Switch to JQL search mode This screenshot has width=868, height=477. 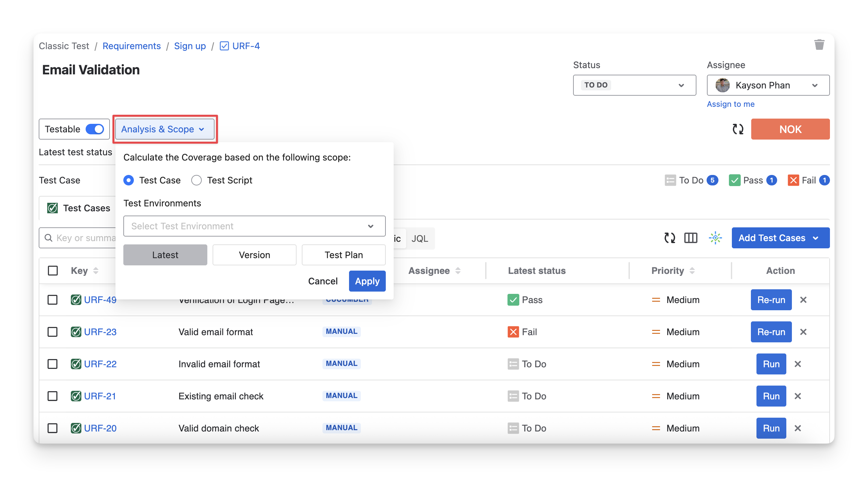420,238
